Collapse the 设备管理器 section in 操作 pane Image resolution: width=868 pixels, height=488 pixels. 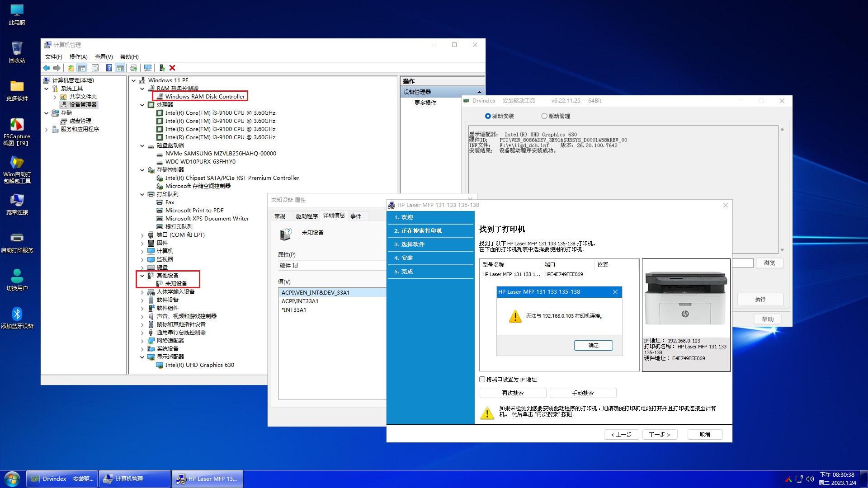point(479,92)
